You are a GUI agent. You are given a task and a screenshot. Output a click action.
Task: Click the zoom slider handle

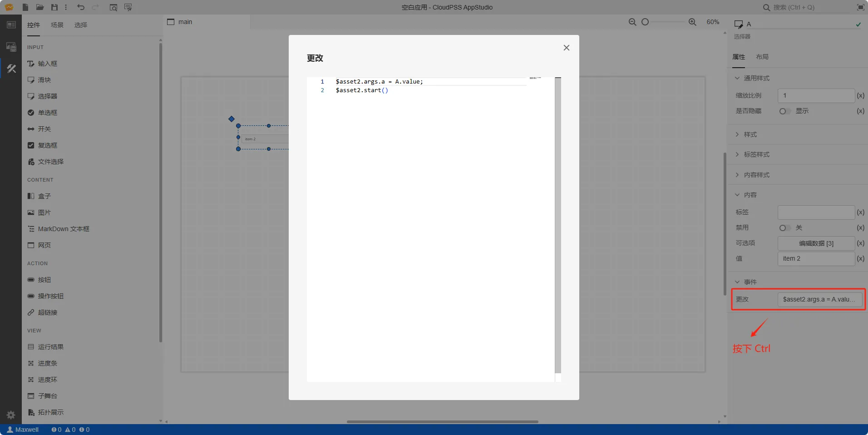645,22
